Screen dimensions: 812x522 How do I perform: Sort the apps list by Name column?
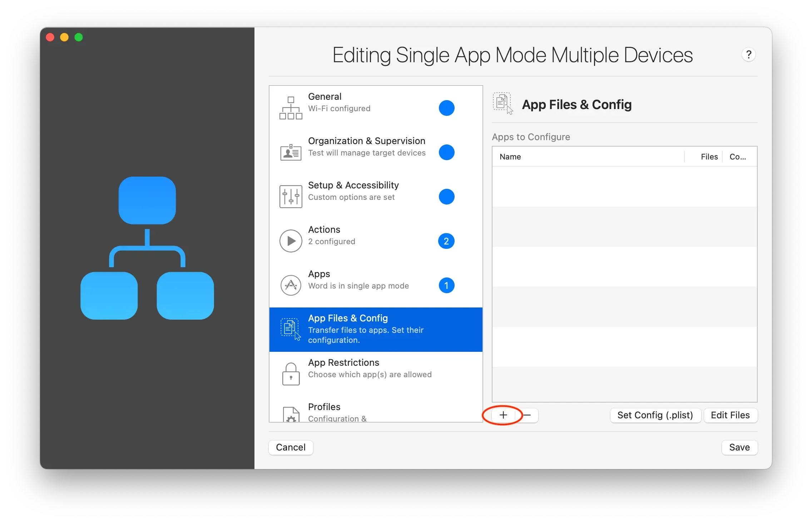click(x=510, y=157)
